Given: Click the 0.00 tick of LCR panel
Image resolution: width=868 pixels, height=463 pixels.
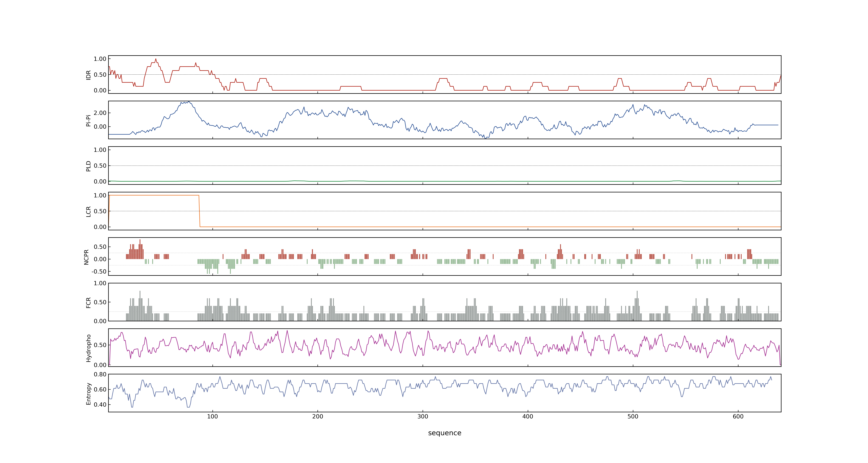Looking at the screenshot, I should coord(100,227).
